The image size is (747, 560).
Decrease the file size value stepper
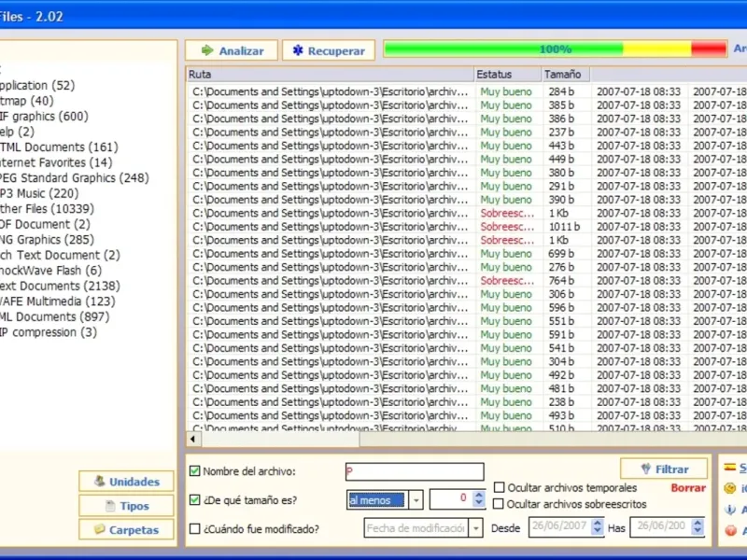click(479, 503)
